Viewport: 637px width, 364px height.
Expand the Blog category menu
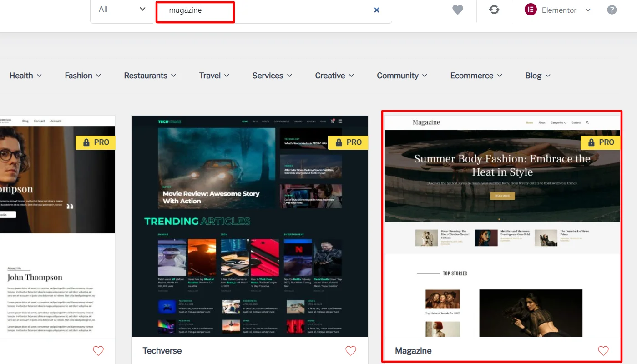pyautogui.click(x=538, y=76)
